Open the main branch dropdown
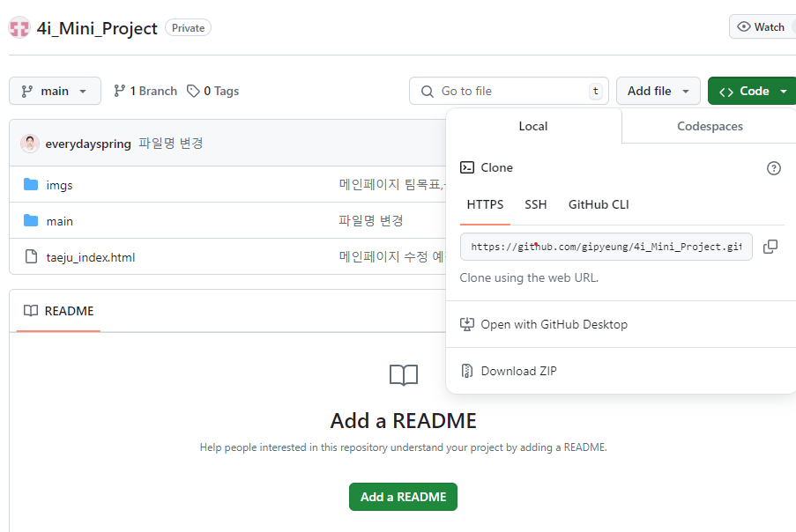Viewport: 796px width, 532px height. pos(55,90)
